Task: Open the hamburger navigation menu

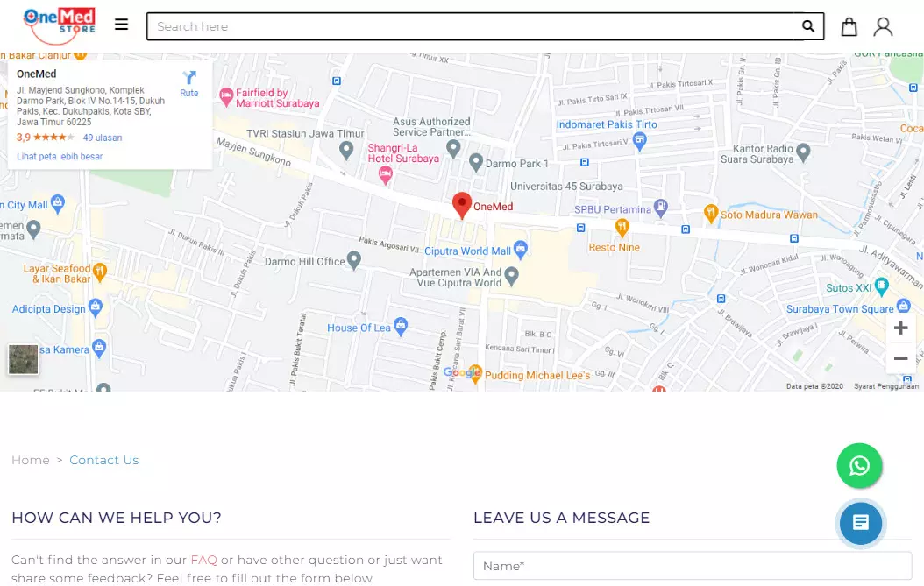Action: (x=121, y=25)
